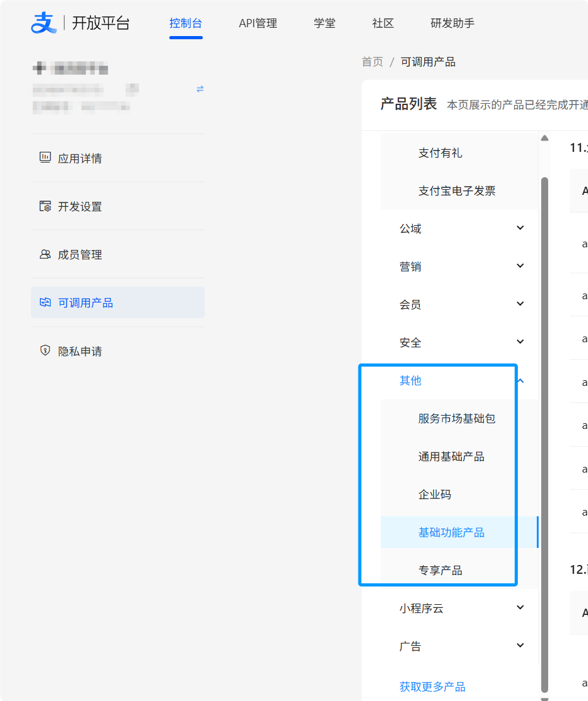Open 隐私申请 sidebar entry
This screenshot has width=588, height=701.
click(118, 351)
